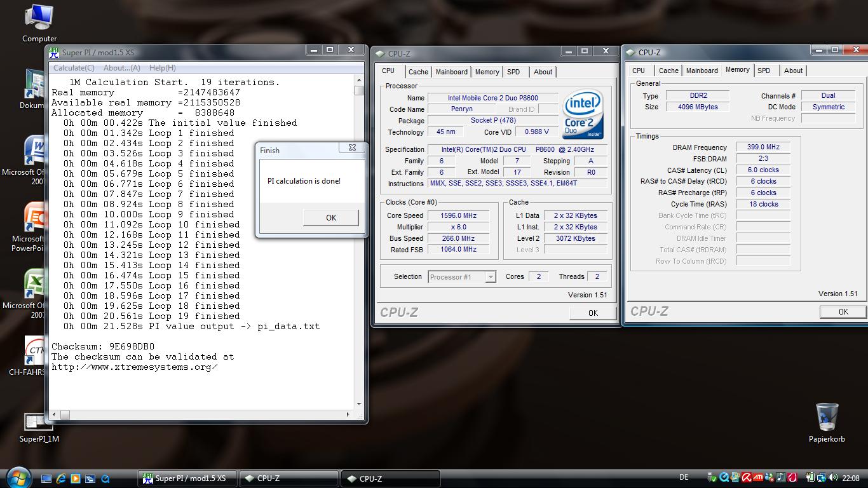The height and width of the screenshot is (488, 868).
Task: Click the first CPU-Z taskbar button
Action: click(x=288, y=478)
